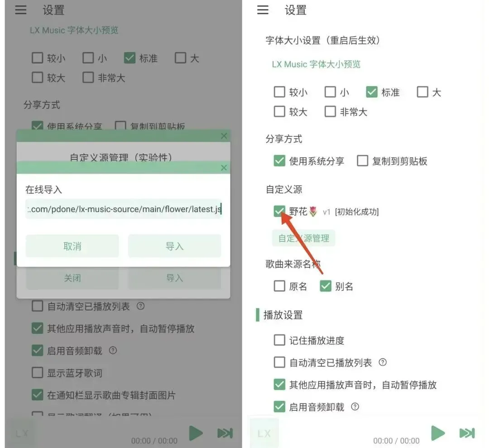Enable 记住播放进度 checkbox
The image size is (489, 448).
[x=279, y=340]
